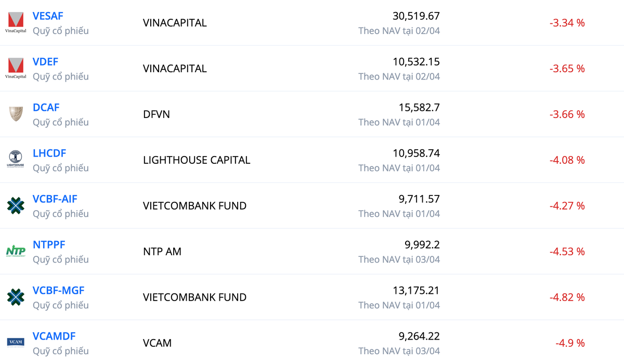This screenshot has height=364, width=624.
Task: Open the VCBF-MGF fund link
Action: tap(58, 291)
